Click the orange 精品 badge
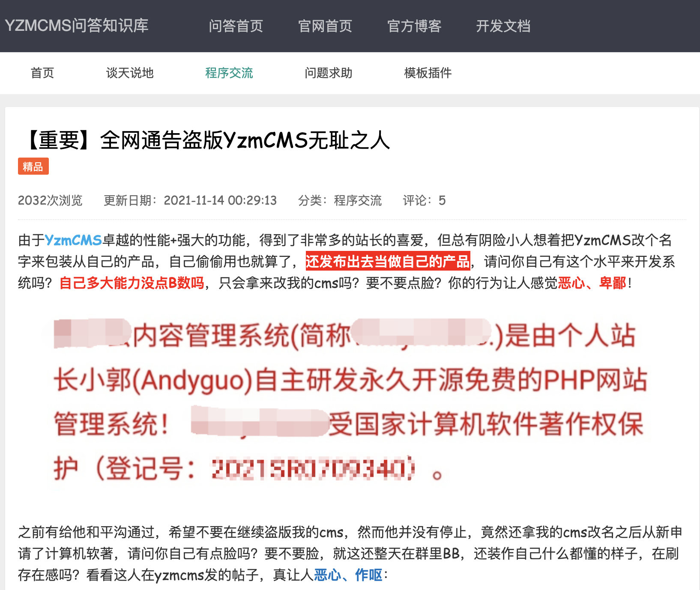 click(x=33, y=166)
